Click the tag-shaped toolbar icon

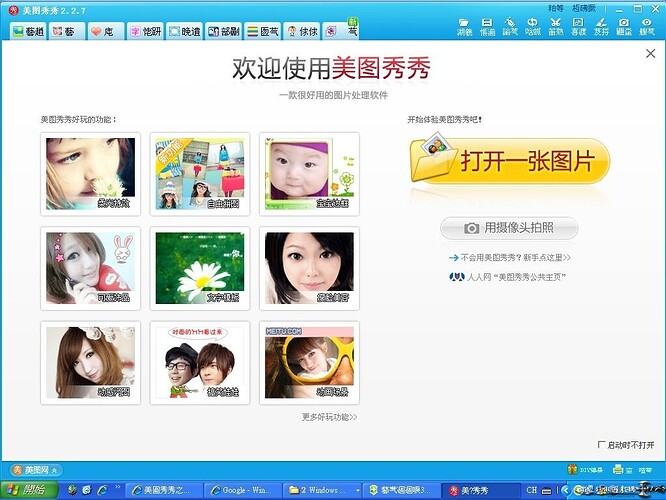coord(510,27)
